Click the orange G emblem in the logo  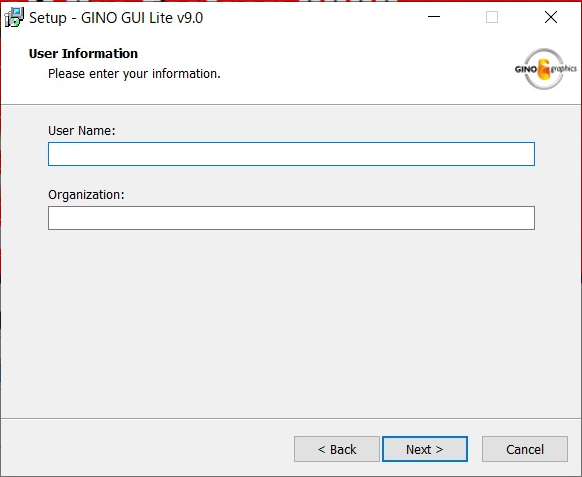[544, 69]
